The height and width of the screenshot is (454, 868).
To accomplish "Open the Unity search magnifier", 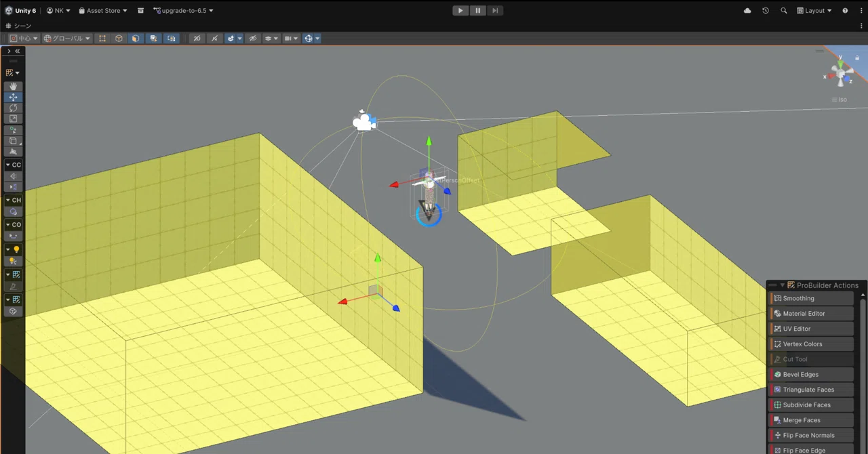I will [x=784, y=11].
